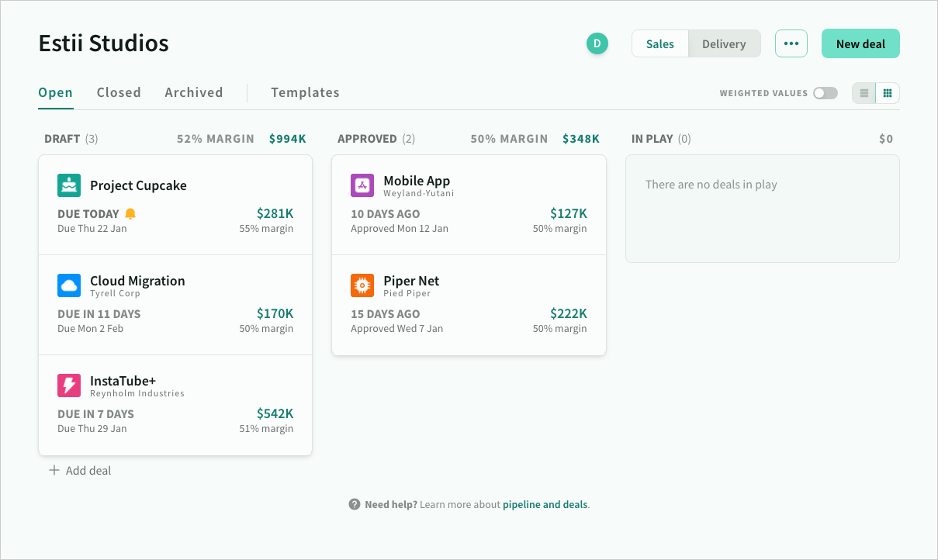The image size is (938, 560).
Task: Switch to the Delivery view
Action: [723, 43]
